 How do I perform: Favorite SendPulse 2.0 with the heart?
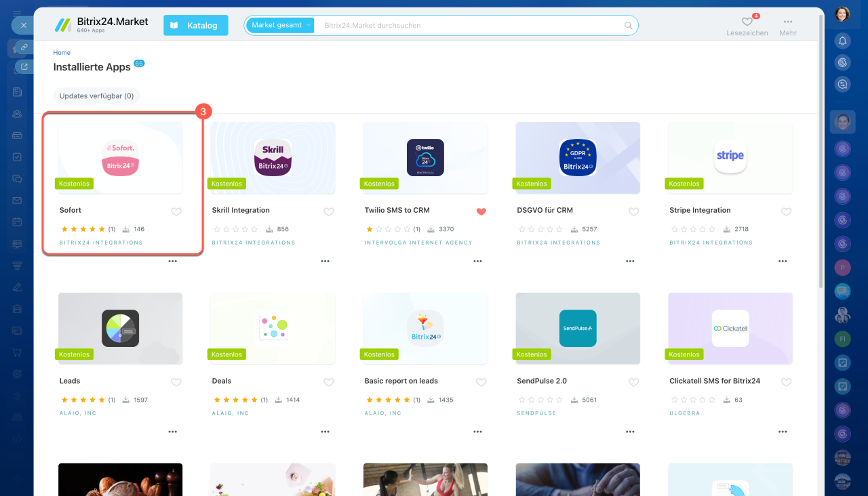(634, 382)
